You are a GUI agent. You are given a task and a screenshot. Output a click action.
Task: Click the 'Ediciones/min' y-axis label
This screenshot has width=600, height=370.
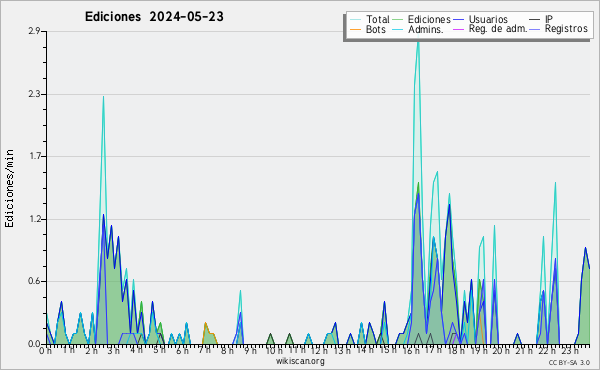tap(9, 188)
